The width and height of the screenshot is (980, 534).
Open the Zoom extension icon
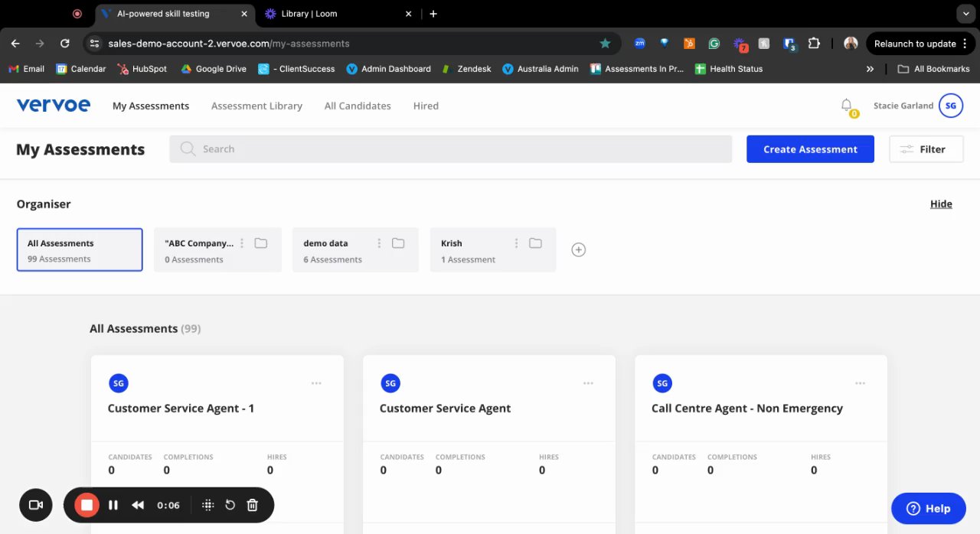[639, 44]
